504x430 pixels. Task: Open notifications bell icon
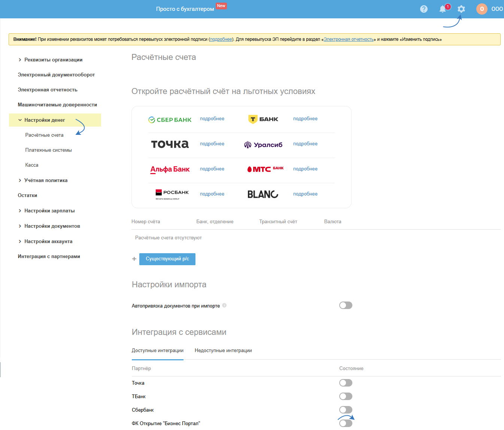click(x=443, y=9)
